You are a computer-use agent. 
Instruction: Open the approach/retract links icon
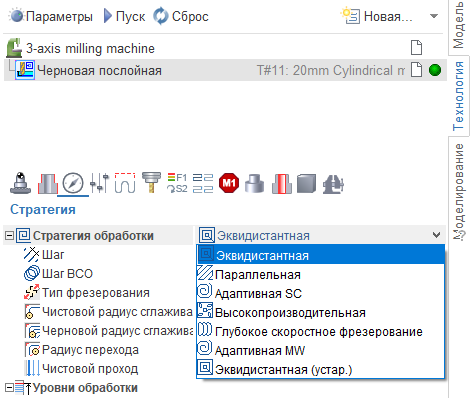pyautogui.click(x=125, y=183)
